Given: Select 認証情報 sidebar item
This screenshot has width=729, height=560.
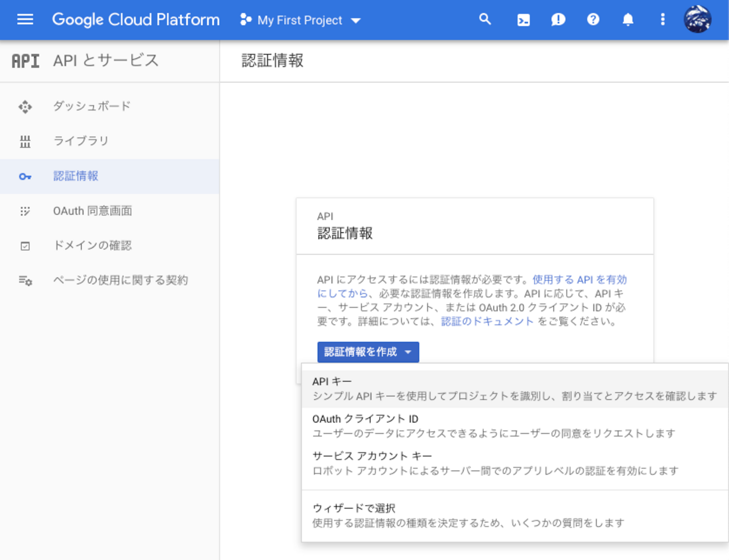Looking at the screenshot, I should coord(110,176).
